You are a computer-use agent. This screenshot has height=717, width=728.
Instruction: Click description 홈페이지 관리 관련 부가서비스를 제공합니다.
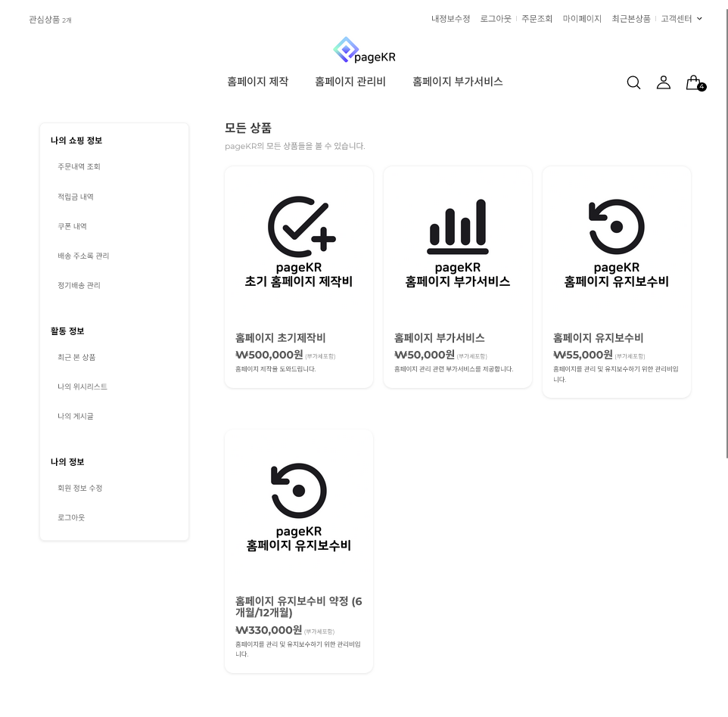pyautogui.click(x=453, y=369)
